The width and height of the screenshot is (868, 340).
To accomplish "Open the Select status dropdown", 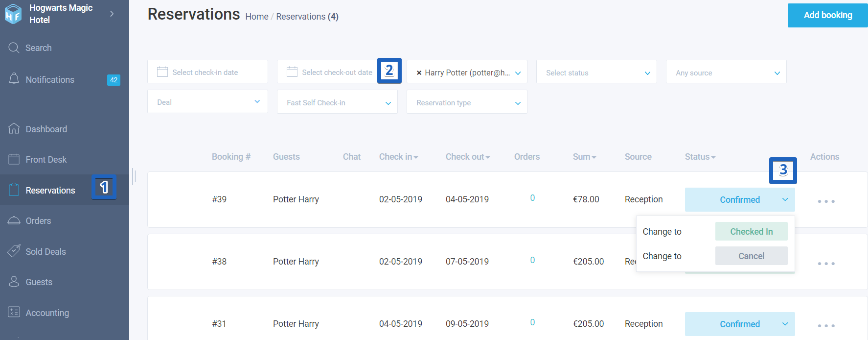I will coord(596,72).
